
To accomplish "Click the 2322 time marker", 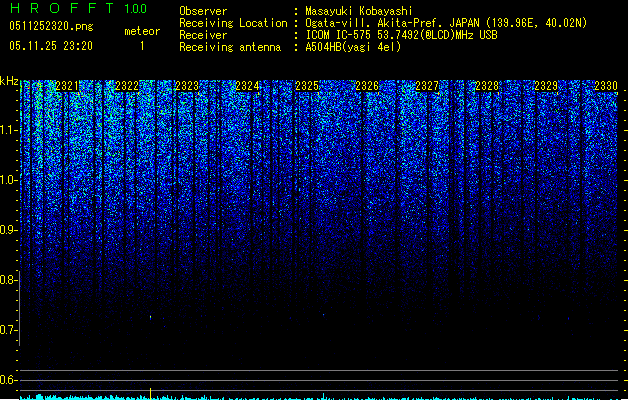I will coord(127,86).
